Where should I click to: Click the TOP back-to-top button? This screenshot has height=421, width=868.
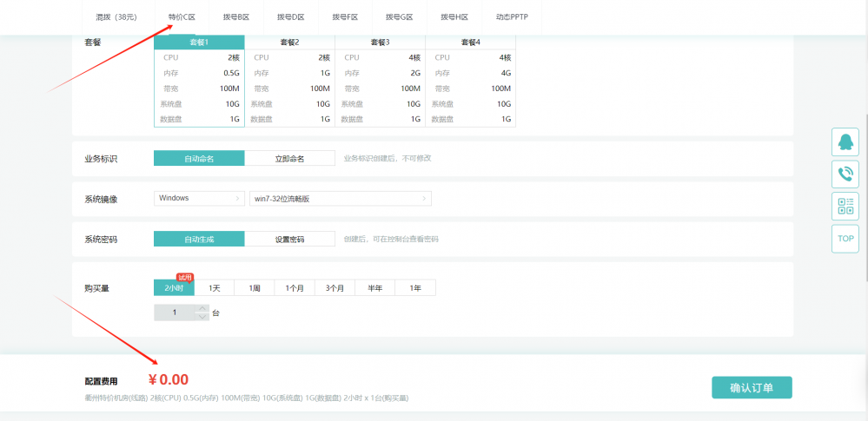(x=845, y=238)
